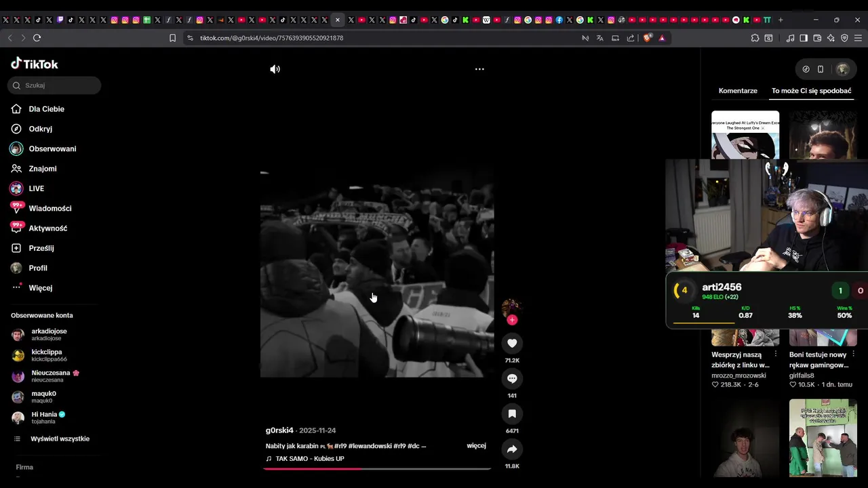Open Prześlij upload page

click(41, 248)
